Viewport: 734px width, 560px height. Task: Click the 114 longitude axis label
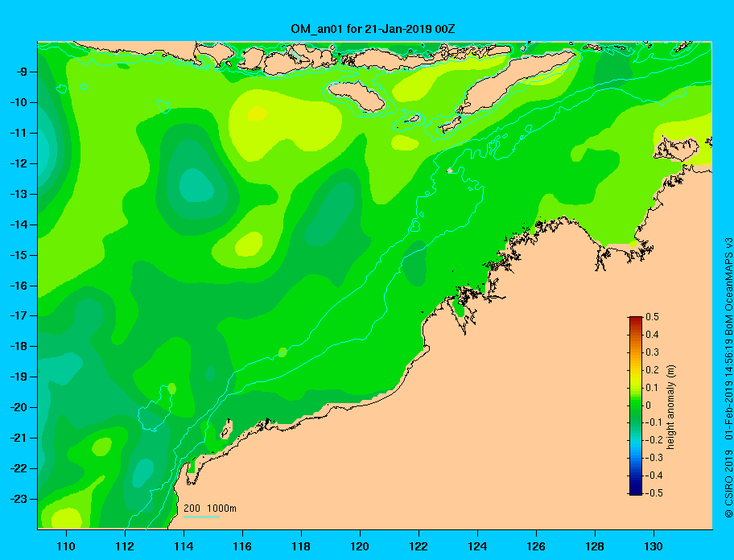coord(183,546)
